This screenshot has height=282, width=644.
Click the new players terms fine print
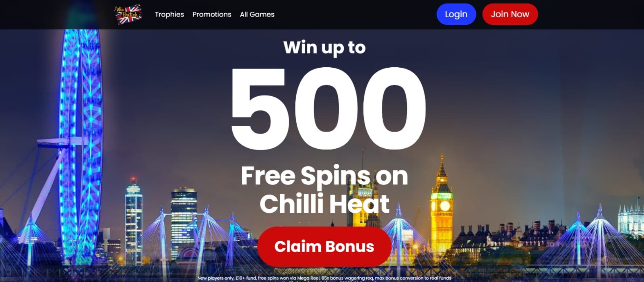(324, 278)
